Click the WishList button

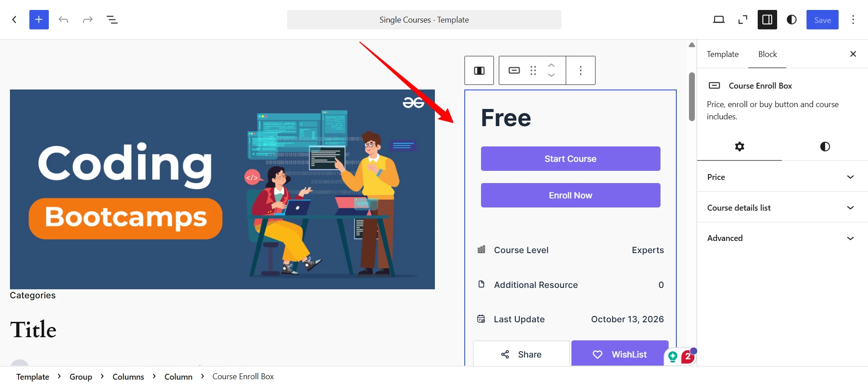(x=620, y=354)
